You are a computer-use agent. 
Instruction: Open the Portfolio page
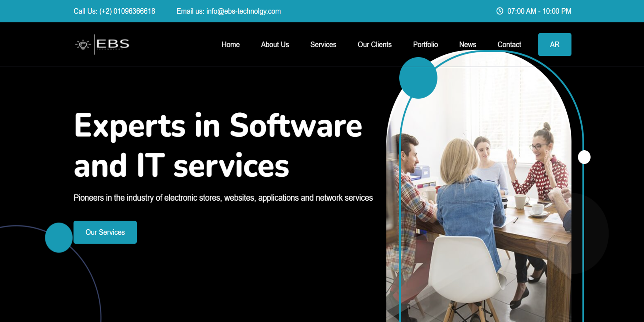[x=425, y=45]
